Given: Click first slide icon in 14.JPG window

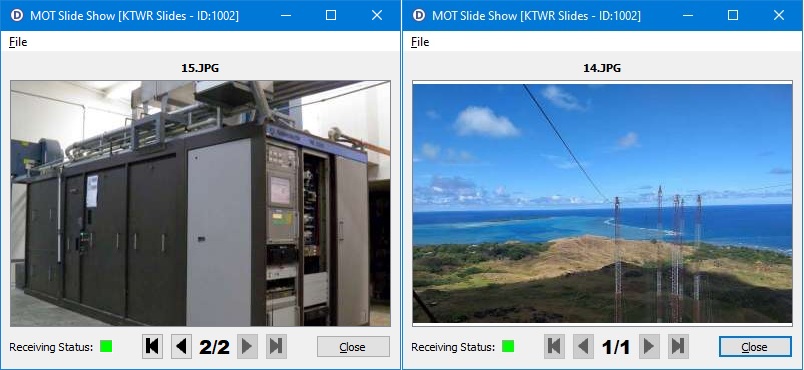Looking at the screenshot, I should coord(554,346).
